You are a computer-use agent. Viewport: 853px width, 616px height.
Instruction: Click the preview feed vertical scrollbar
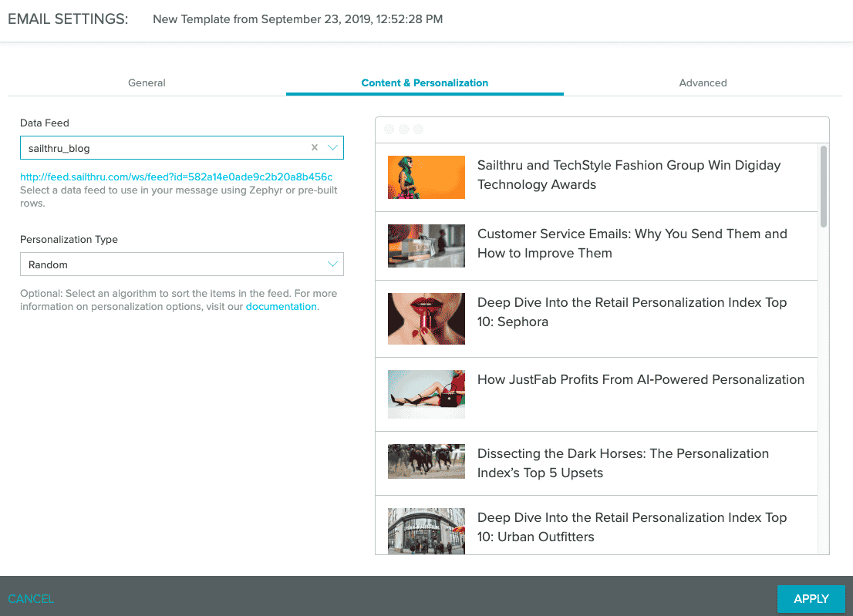pos(824,187)
